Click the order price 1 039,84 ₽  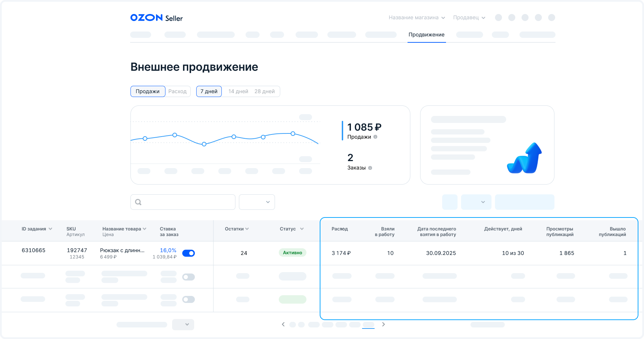coord(164,257)
